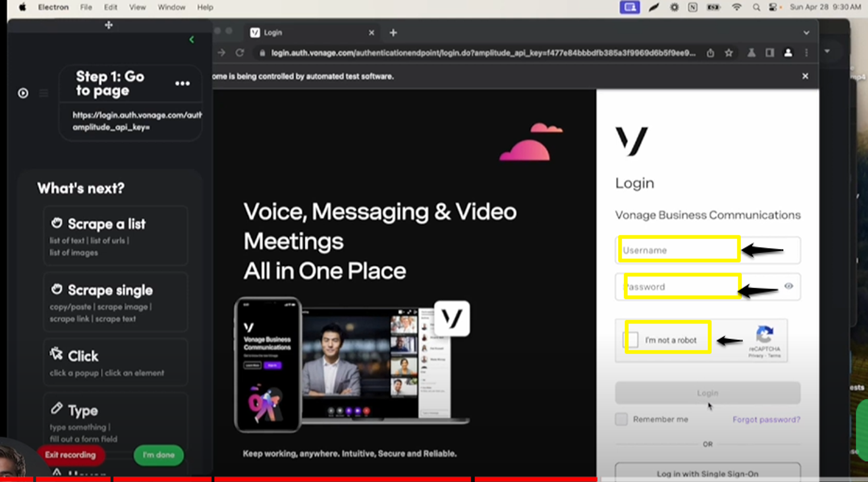Screen dimensions: 868x482
Task: Click the Username input field
Action: coord(708,250)
